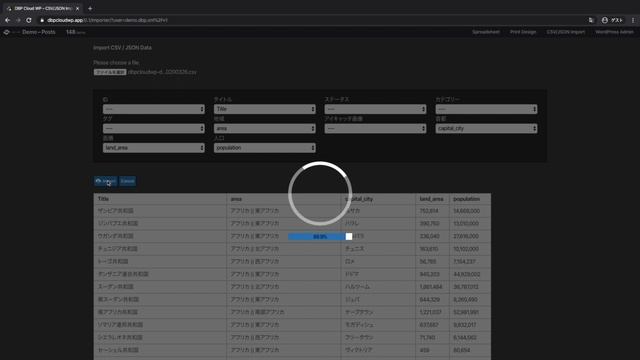
Task: Open the アイキャッチ画像 mapping dropdown
Action: (376, 128)
